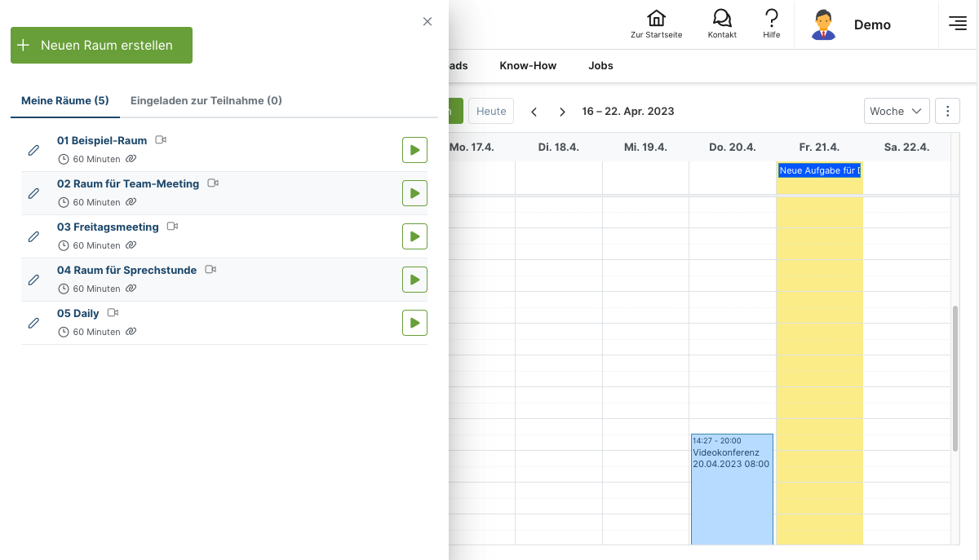Close the rooms side panel
This screenshot has width=979, height=560.
point(427,22)
